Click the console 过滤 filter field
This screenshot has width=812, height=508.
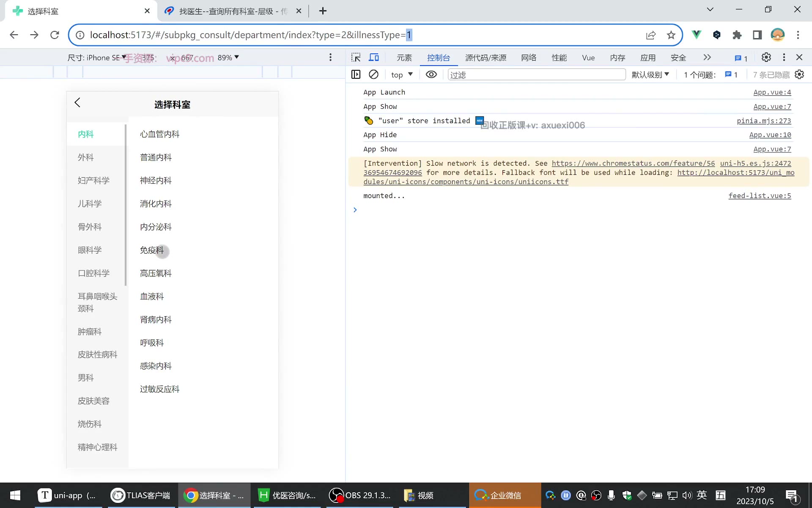pyautogui.click(x=537, y=75)
